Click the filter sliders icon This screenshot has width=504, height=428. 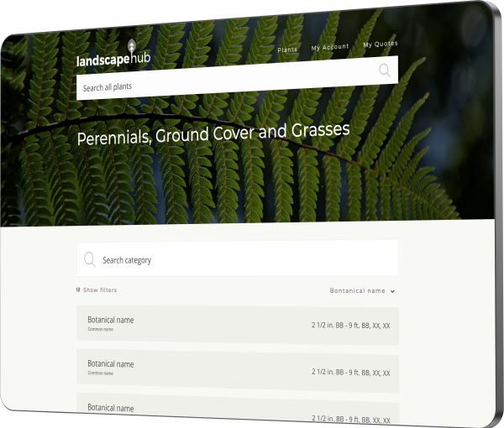[x=78, y=290]
